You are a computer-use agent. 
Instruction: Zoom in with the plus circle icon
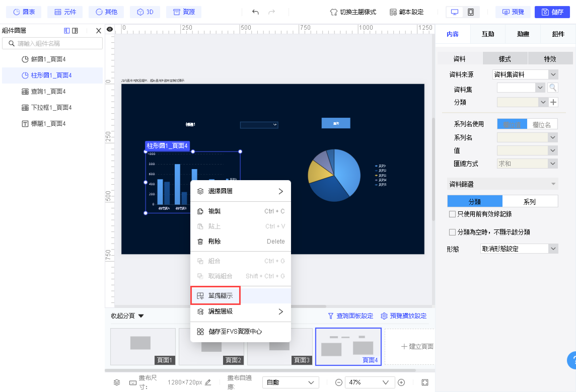pos(401,382)
